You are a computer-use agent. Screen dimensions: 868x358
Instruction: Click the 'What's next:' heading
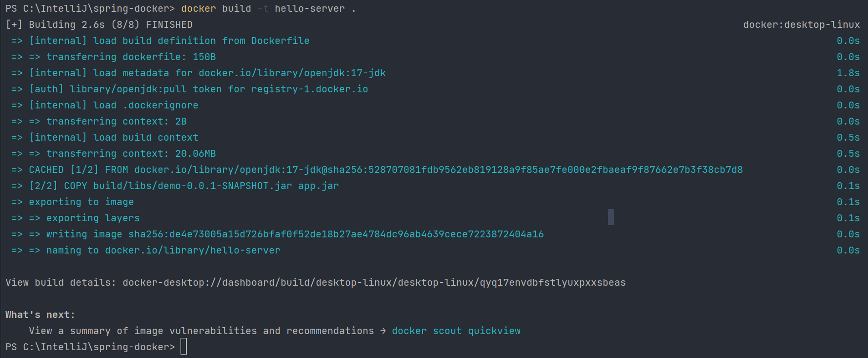pos(40,315)
